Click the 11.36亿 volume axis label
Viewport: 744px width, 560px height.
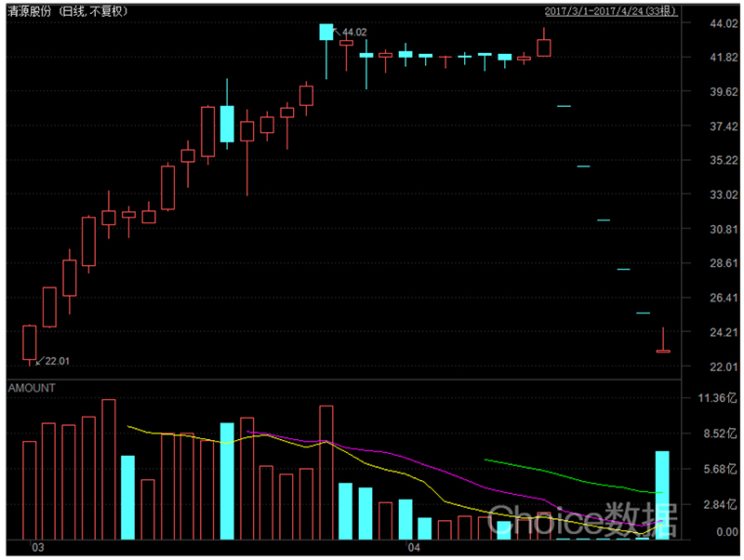pyautogui.click(x=711, y=398)
